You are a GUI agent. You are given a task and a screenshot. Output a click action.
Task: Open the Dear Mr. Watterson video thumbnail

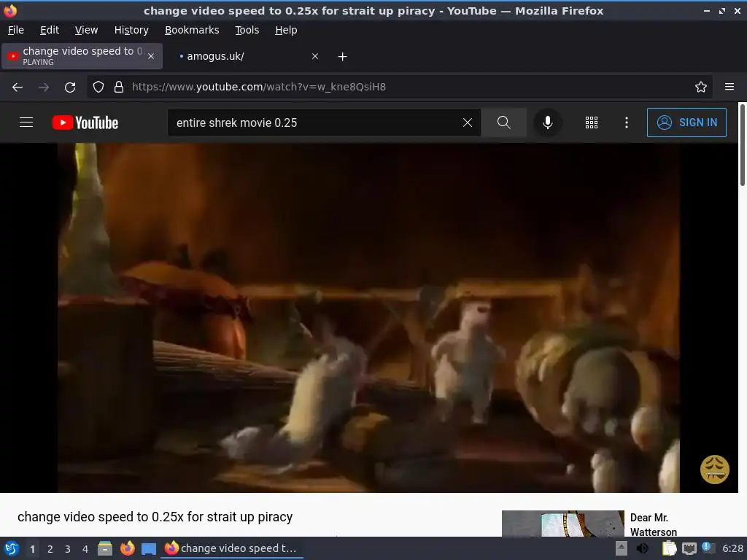point(562,524)
